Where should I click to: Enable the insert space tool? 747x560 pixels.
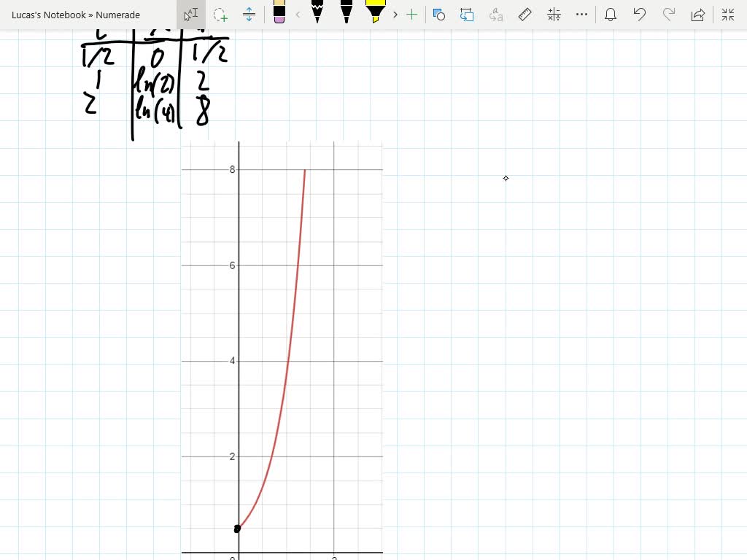click(x=249, y=15)
